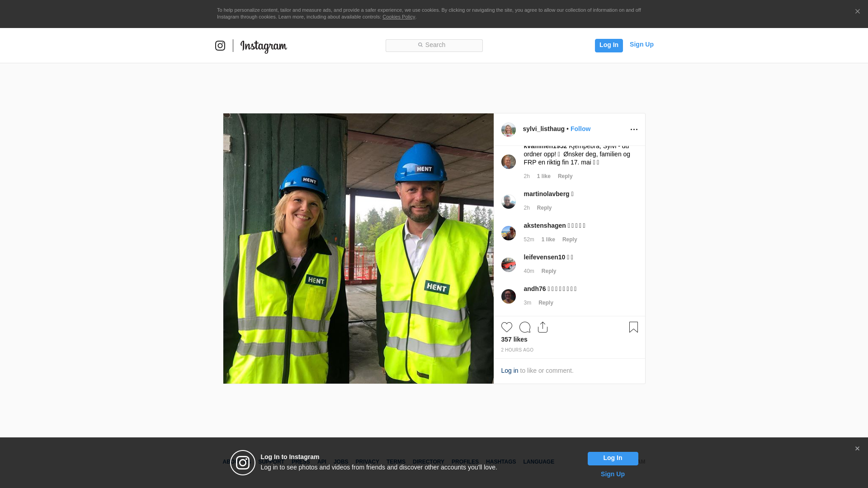This screenshot has height=488, width=868.
Task: Like the post with heart icon
Action: click(x=507, y=327)
